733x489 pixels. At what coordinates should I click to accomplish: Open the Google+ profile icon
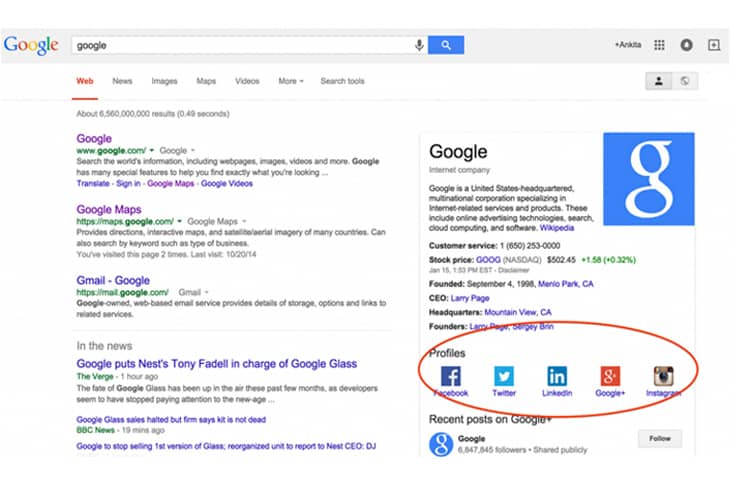610,376
